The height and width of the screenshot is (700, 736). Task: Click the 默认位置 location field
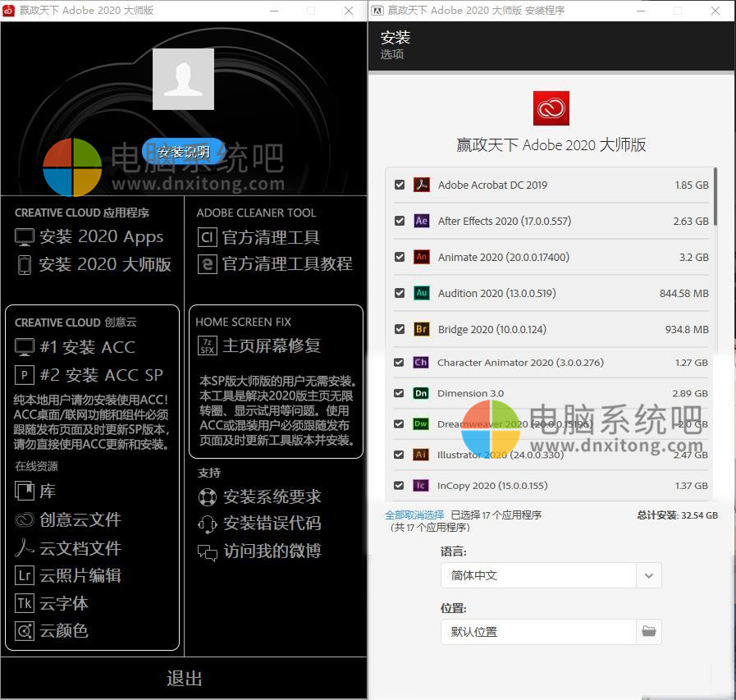pos(538,632)
